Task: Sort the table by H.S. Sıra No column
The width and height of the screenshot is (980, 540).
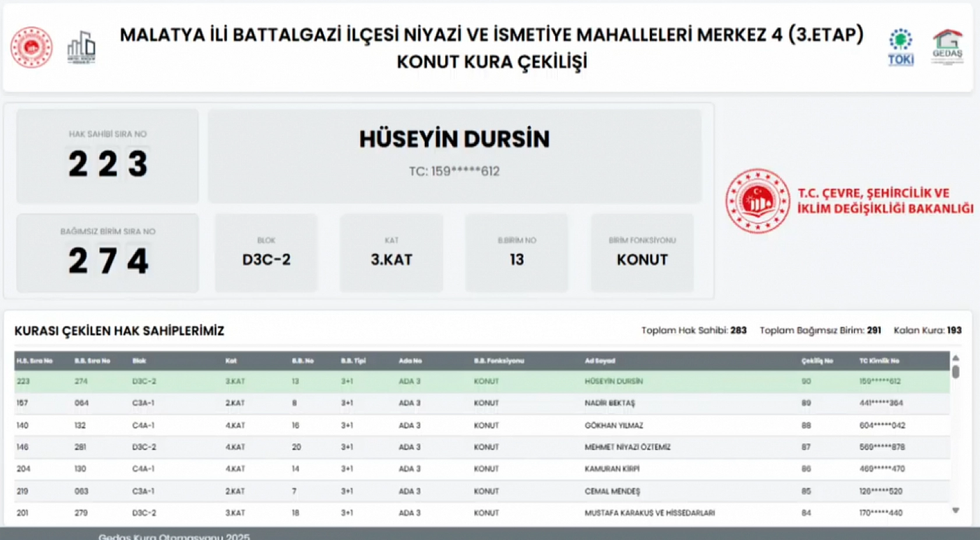Action: pos(32,360)
